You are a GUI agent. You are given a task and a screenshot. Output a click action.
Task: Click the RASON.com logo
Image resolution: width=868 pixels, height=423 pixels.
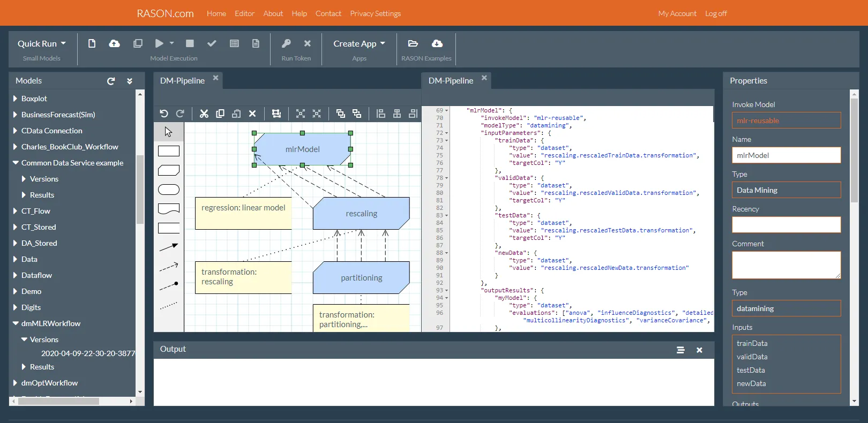click(165, 13)
